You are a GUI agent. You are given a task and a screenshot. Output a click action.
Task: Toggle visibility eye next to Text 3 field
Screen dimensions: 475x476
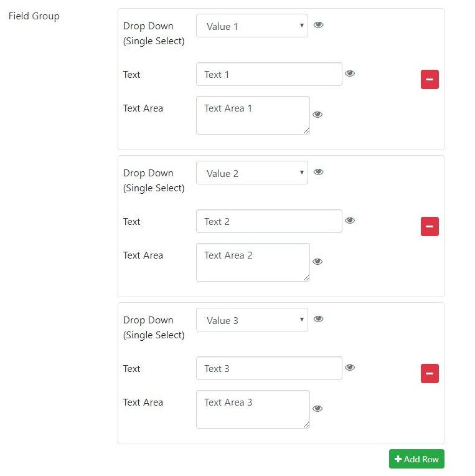(350, 368)
